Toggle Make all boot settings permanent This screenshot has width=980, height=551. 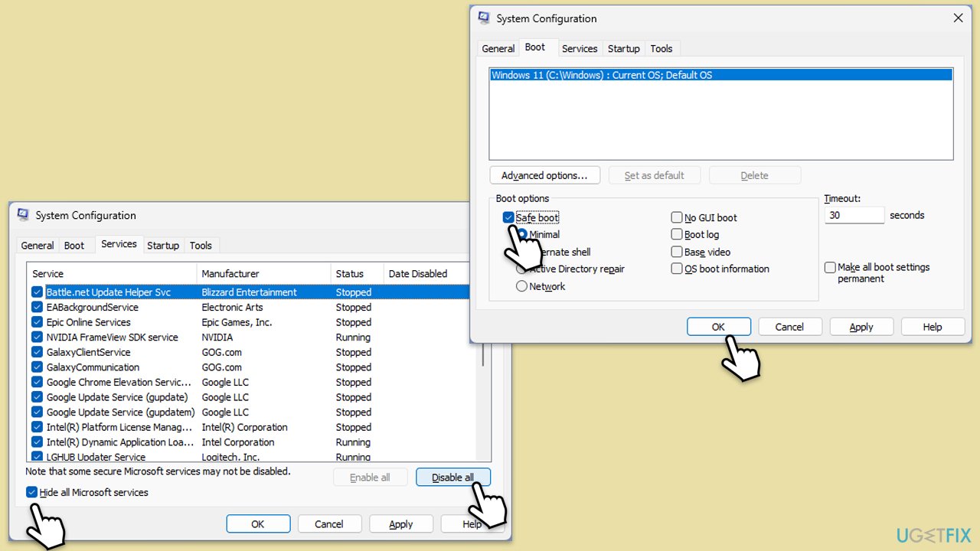tap(830, 268)
